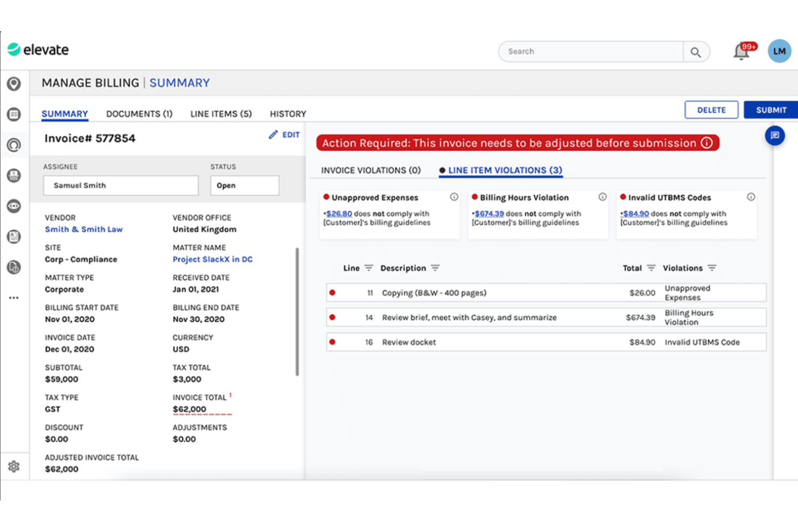The width and height of the screenshot is (798, 532).
Task: Show info for Billing Hours Violation card
Action: 602,197
